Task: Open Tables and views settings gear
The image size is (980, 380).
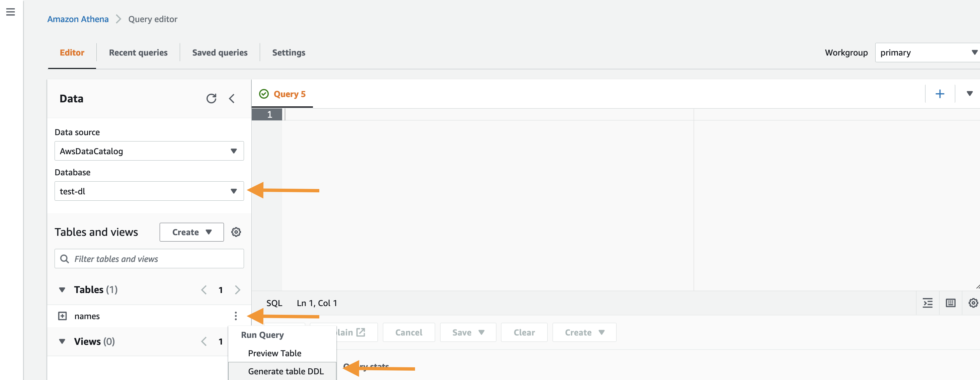Action: 236,232
